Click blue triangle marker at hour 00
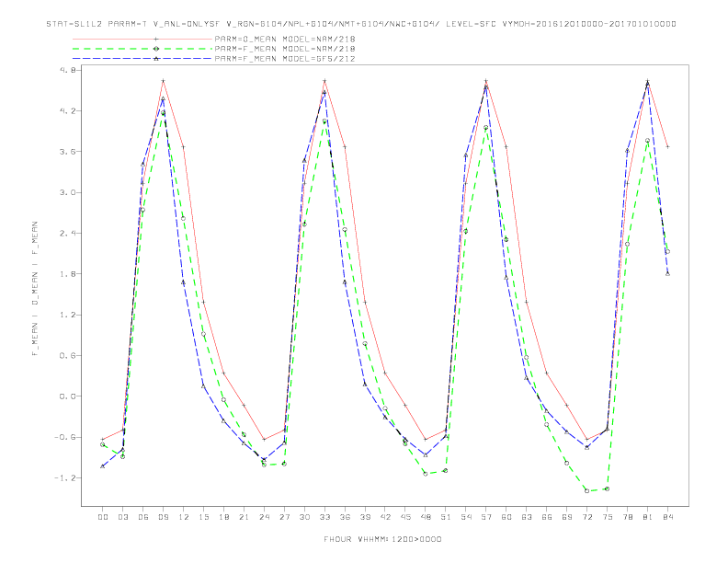 point(103,465)
